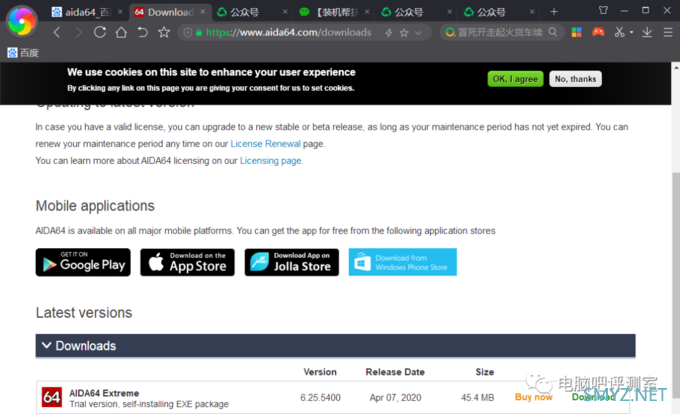This screenshot has height=414, width=680.
Task: Open the 百度 bookmark
Action: click(x=23, y=53)
